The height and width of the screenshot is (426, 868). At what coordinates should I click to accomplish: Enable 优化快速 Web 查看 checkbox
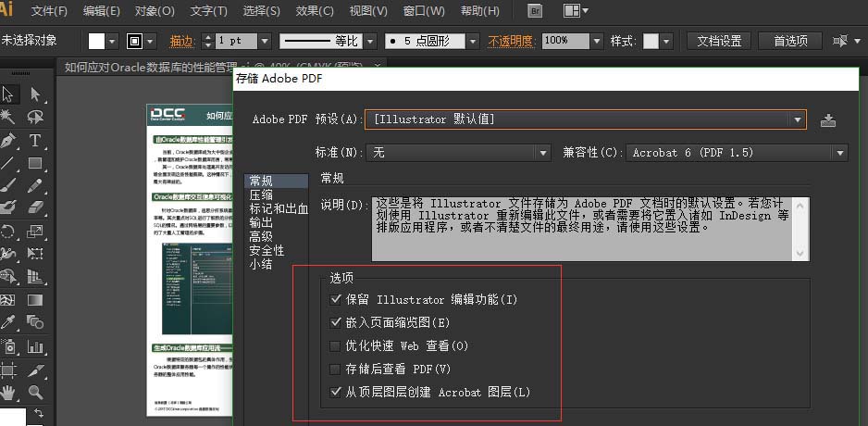335,346
